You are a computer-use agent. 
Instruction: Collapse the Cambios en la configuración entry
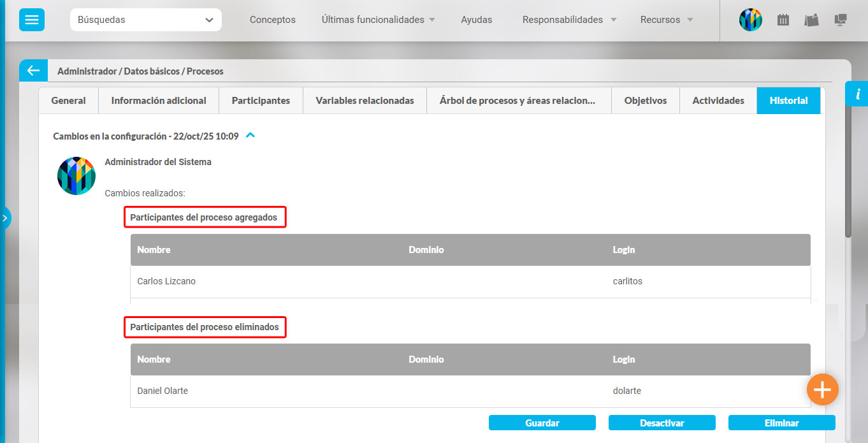pyautogui.click(x=250, y=135)
